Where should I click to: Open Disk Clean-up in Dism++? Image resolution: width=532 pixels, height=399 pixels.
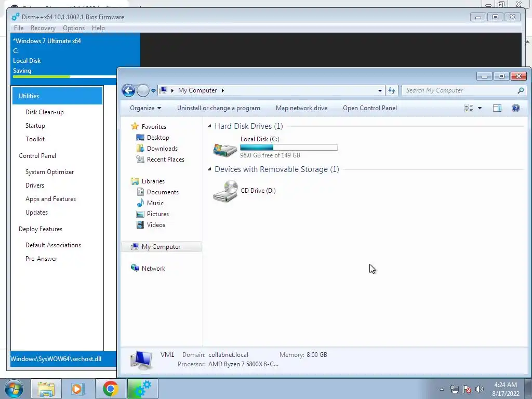click(45, 112)
